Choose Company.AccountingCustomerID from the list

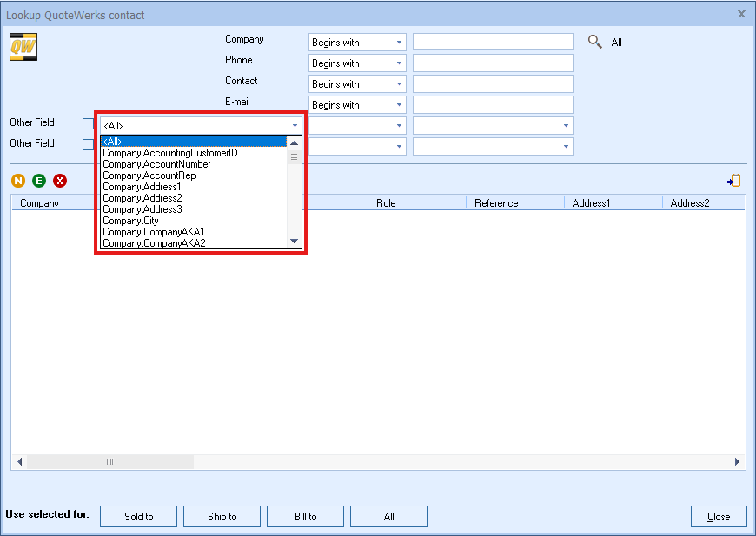click(194, 153)
